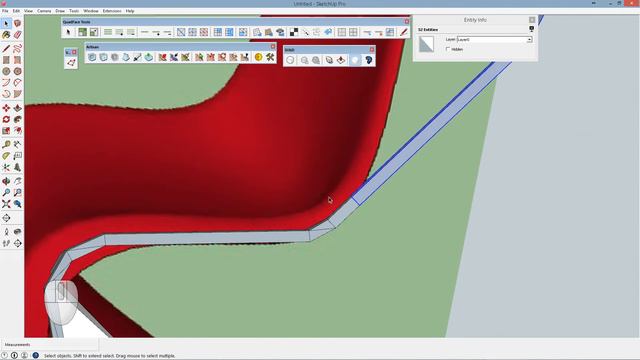
Task: Click the red pen icon at QuadFace toolbar end
Action: (404, 32)
